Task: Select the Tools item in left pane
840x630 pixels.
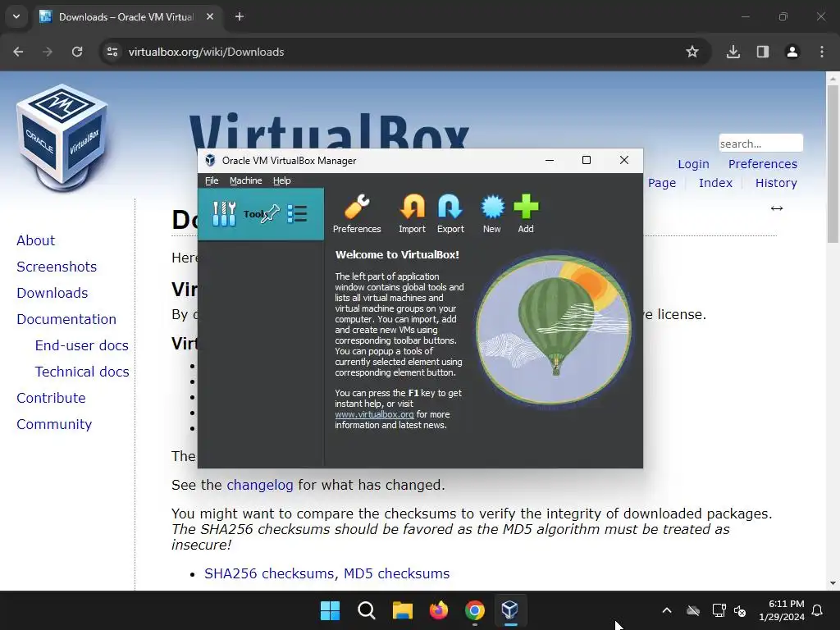Action: tap(260, 214)
